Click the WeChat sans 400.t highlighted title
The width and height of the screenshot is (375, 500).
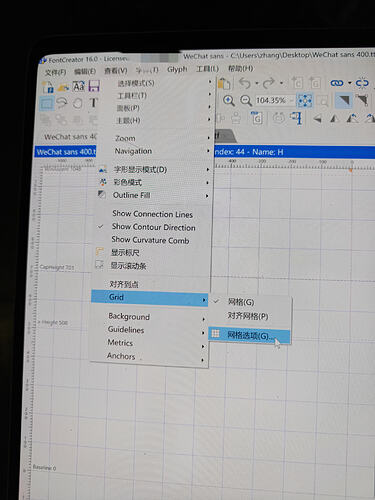[x=66, y=152]
